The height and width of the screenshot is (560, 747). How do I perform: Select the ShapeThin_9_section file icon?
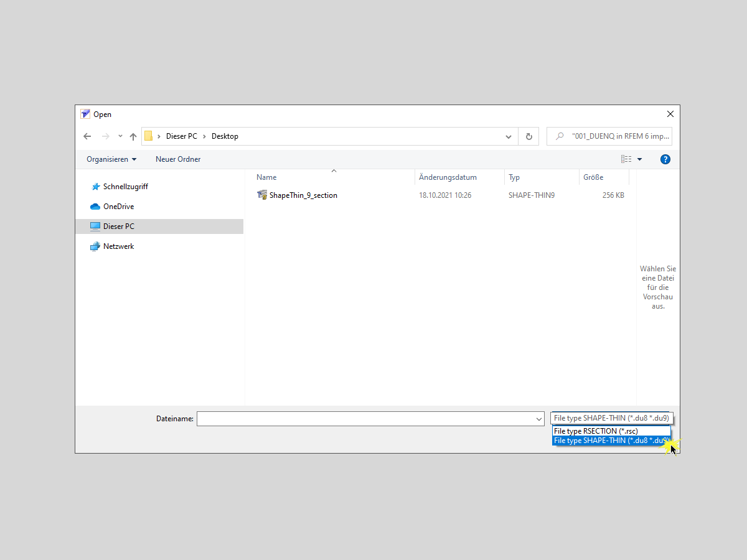[262, 195]
